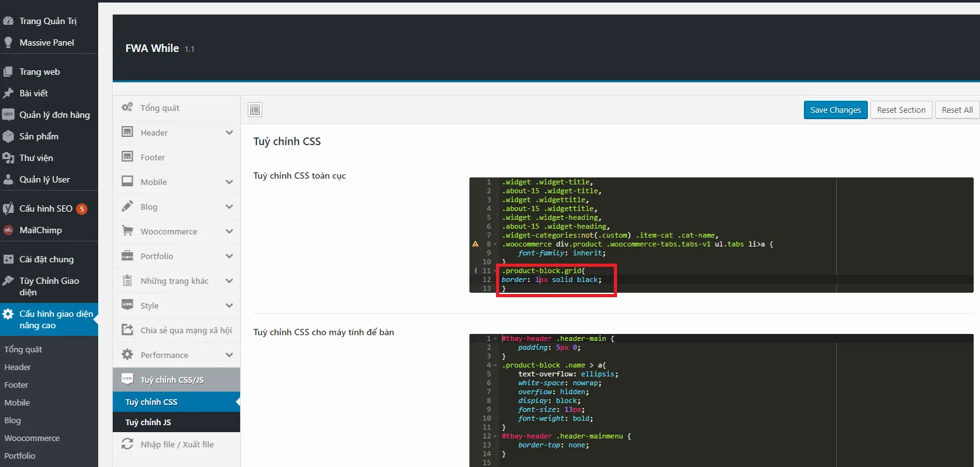Click the expand-all sections icon beside Save Changes

(255, 110)
